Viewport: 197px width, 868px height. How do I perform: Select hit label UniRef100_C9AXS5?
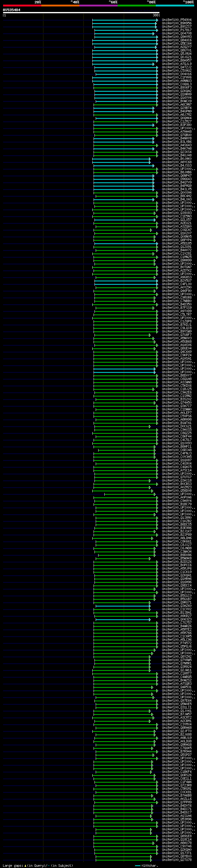[x=176, y=430]
